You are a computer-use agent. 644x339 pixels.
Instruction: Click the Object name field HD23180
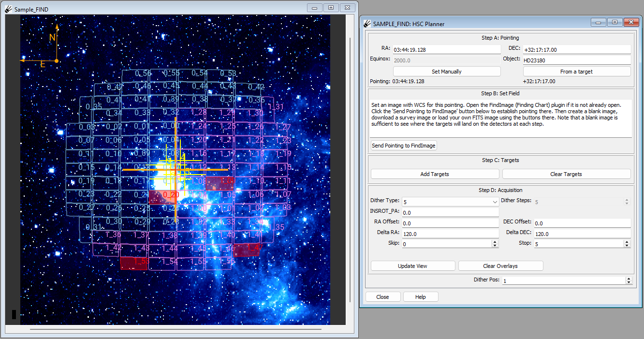(x=577, y=60)
